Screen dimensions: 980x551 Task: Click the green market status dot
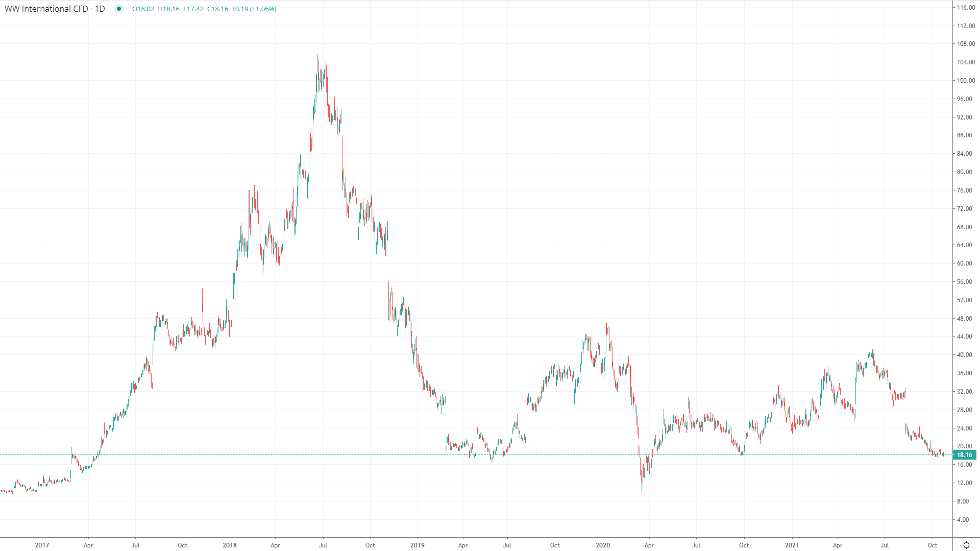[119, 9]
